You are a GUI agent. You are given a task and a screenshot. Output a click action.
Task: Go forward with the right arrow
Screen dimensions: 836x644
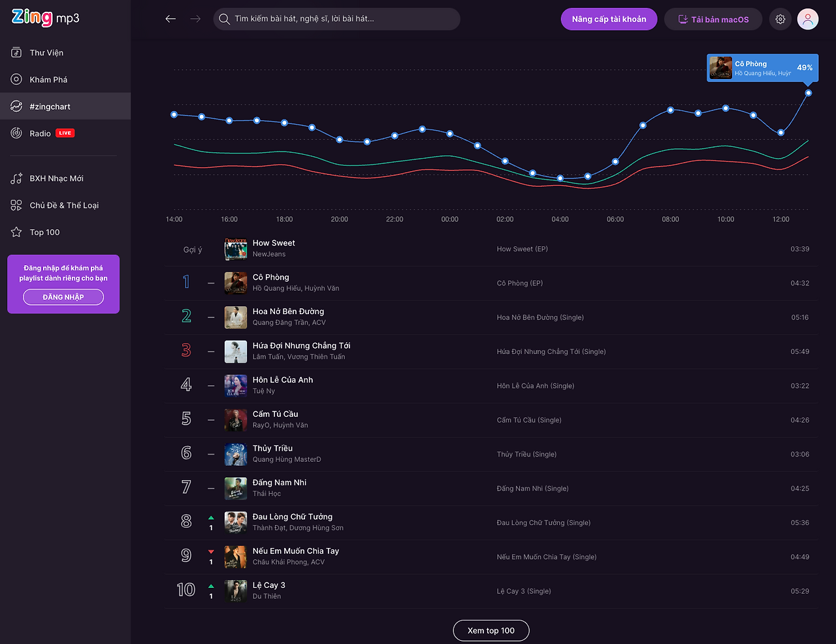pos(195,19)
